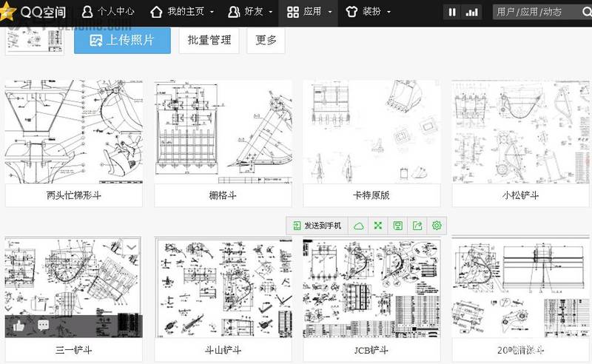The image size is (592, 364).
Task: Open the 好友 menu
Action: click(x=246, y=12)
